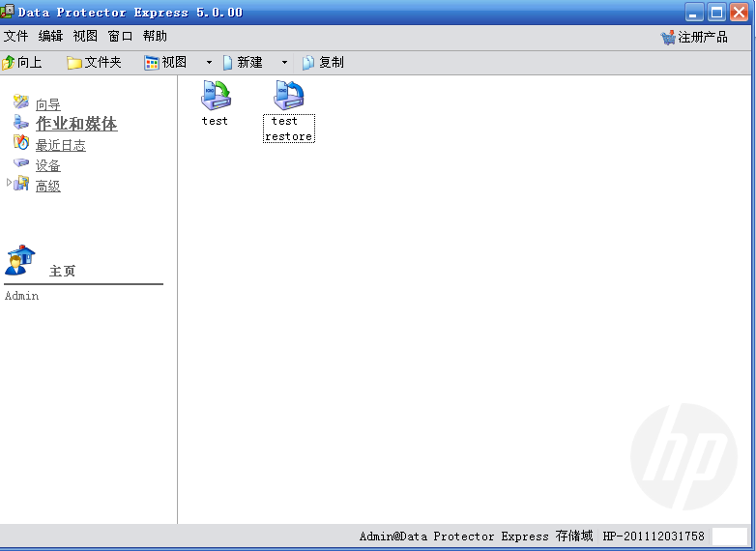Minimize the Data Protector Express window
This screenshot has height=551, width=756.
tap(694, 12)
